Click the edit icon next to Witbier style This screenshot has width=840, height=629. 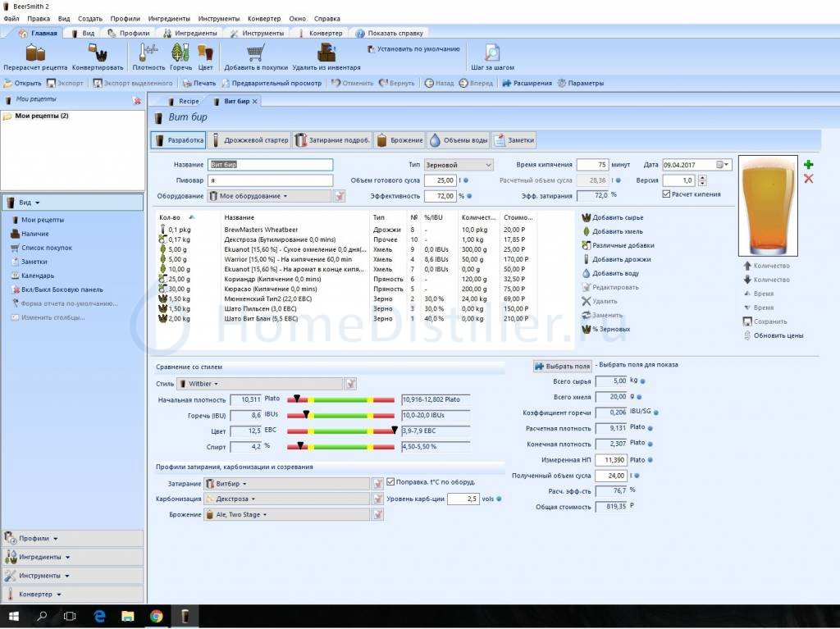[350, 384]
